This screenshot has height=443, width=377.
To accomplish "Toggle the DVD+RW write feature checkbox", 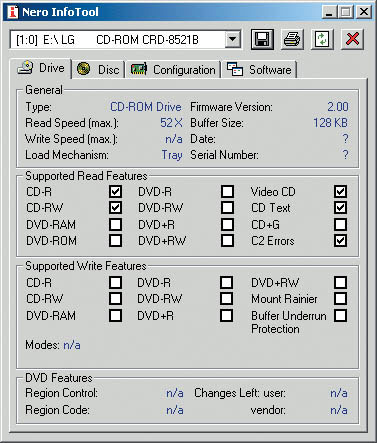I will pyautogui.click(x=340, y=283).
